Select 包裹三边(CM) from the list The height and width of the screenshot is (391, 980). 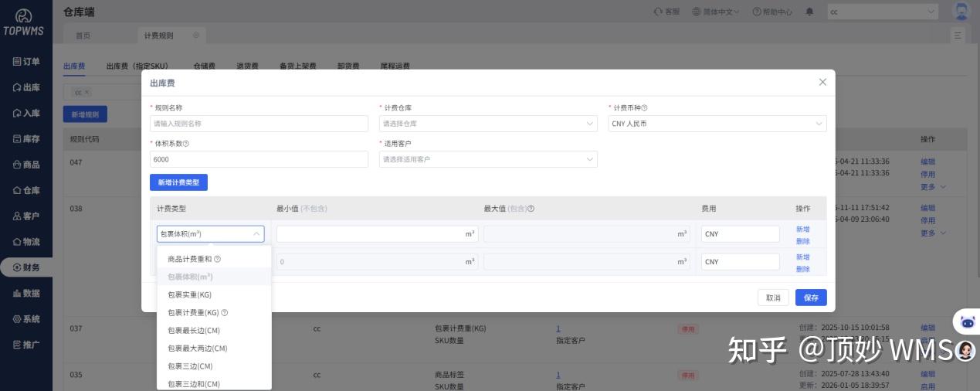pos(214,366)
